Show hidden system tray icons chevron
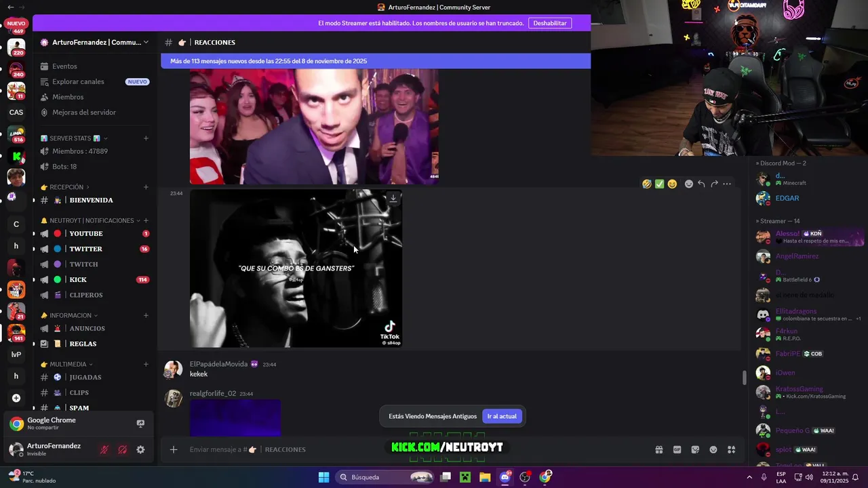This screenshot has height=488, width=868. click(x=749, y=477)
